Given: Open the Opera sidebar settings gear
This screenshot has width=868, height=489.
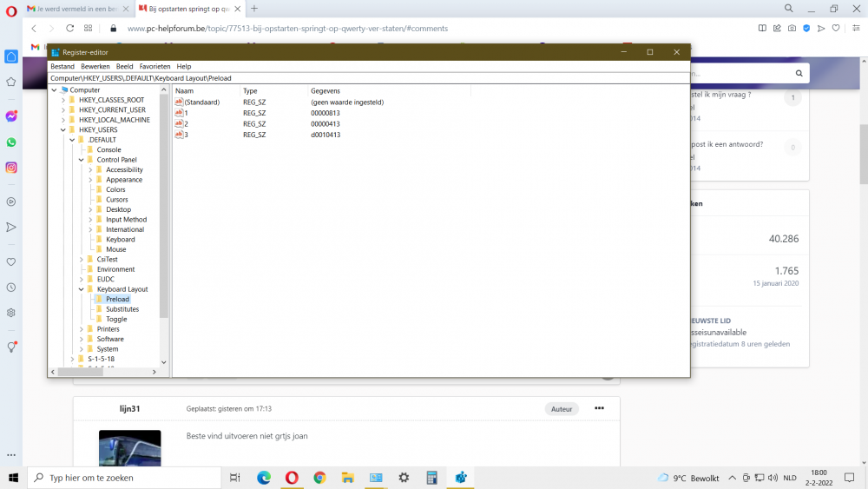Looking at the screenshot, I should coord(11,313).
